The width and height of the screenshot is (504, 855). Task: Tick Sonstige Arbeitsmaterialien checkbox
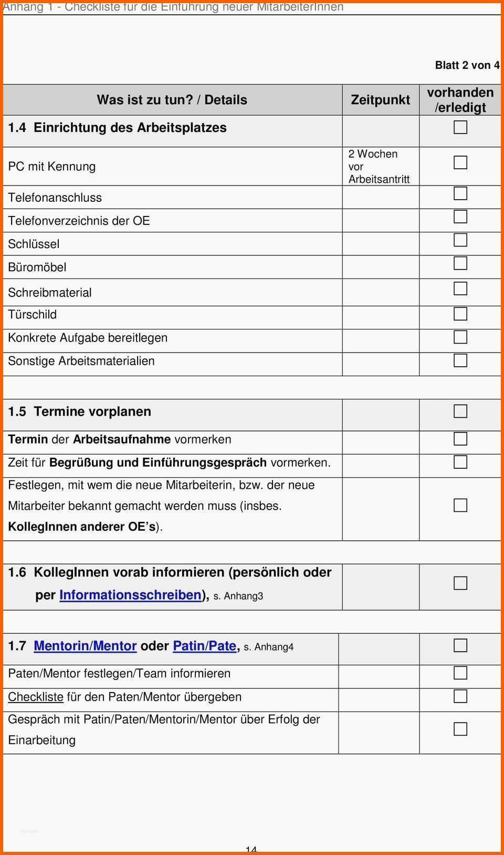460,360
